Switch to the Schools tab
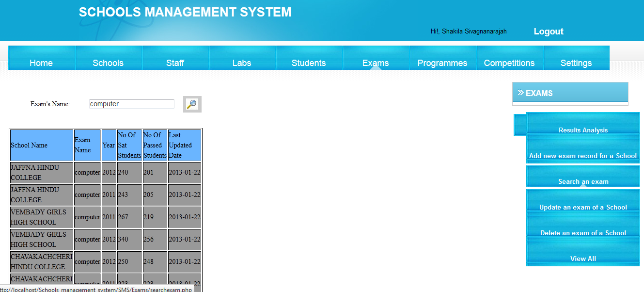The width and height of the screenshot is (644, 292). tap(108, 63)
